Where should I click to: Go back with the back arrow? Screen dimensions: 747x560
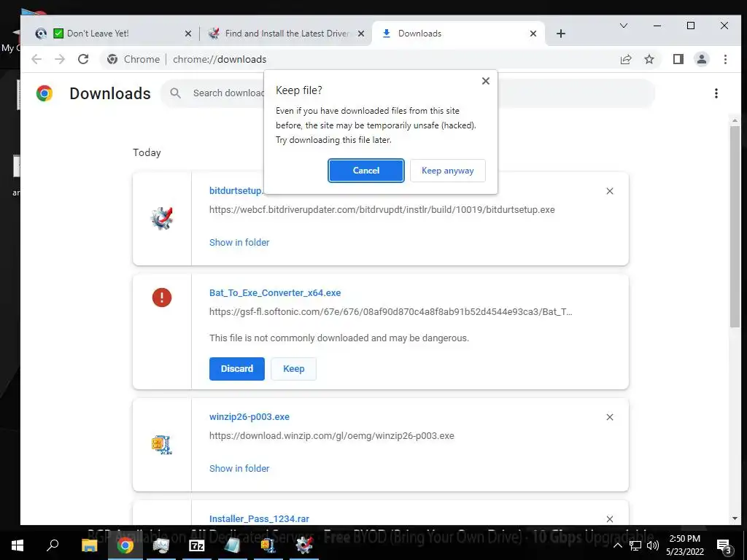[36, 59]
